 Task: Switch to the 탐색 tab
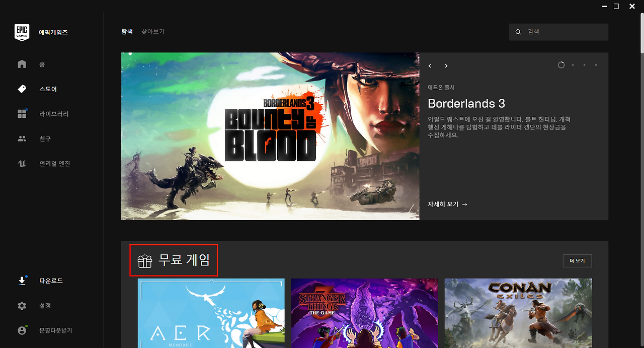(x=127, y=32)
